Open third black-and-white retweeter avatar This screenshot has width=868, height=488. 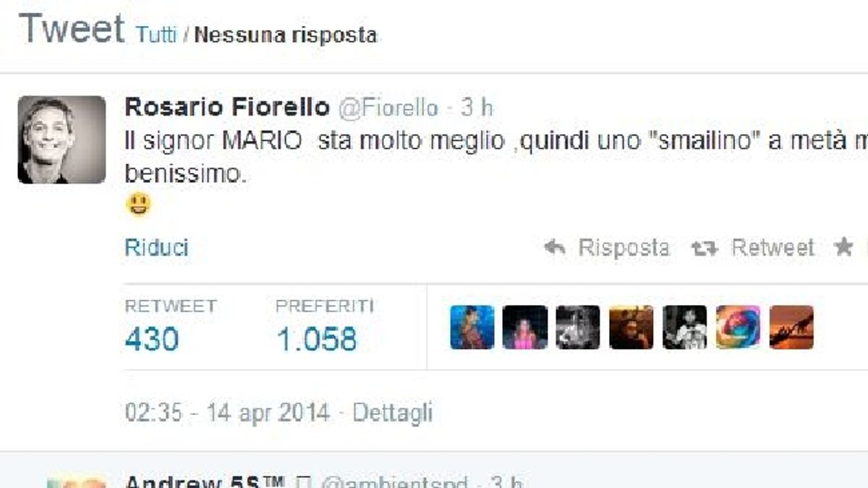[578, 327]
